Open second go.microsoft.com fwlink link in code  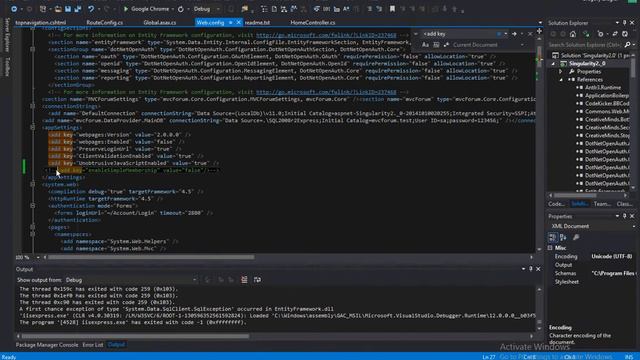tap(326, 92)
